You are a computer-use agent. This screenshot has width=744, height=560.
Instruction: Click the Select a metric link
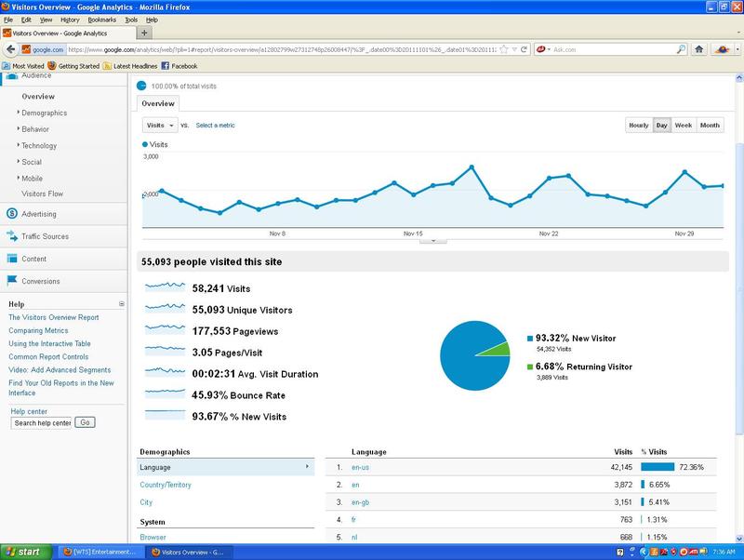tap(215, 126)
